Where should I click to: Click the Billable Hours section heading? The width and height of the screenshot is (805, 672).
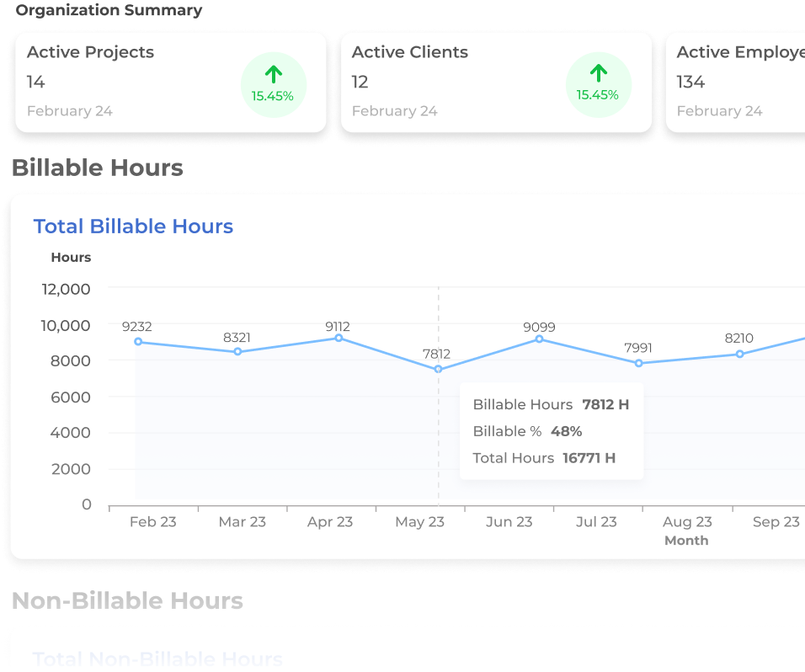point(98,168)
